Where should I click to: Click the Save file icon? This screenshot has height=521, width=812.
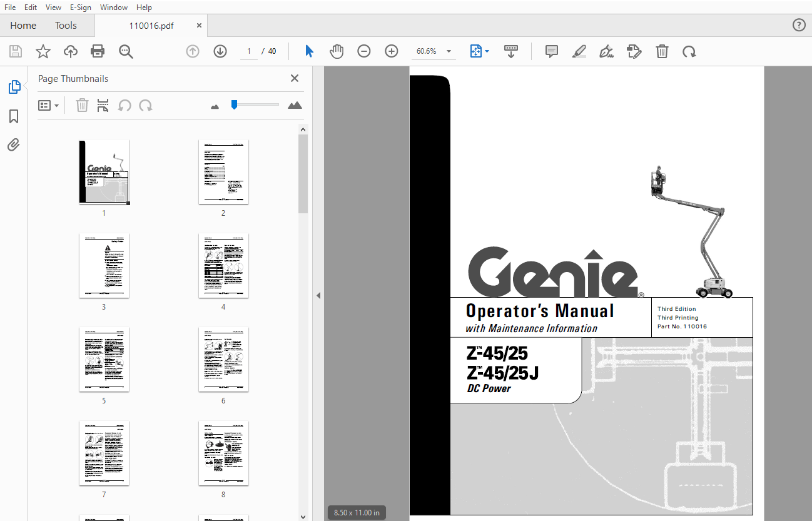point(16,51)
